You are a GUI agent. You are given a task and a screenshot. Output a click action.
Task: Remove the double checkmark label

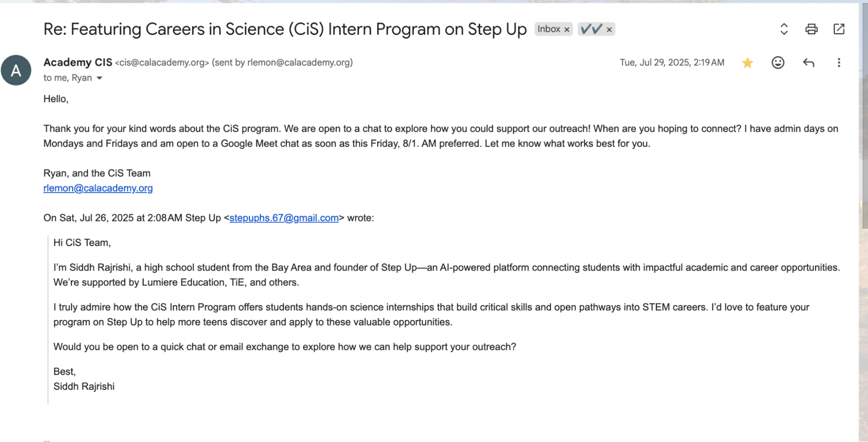pos(609,30)
